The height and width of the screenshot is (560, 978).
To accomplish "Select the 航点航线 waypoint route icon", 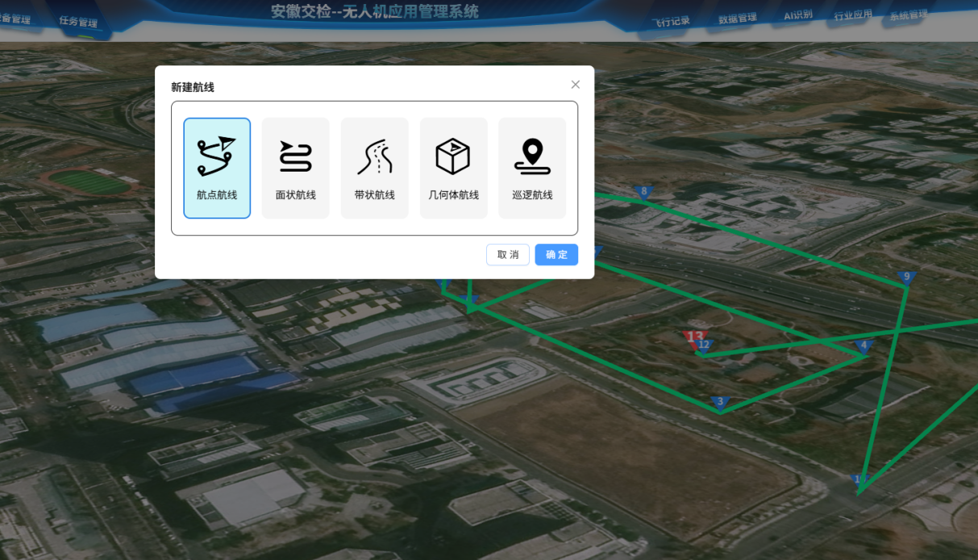I will pos(217,156).
